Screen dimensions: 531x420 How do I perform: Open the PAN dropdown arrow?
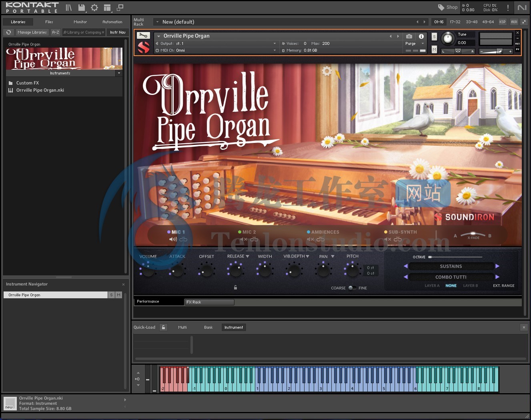click(333, 256)
